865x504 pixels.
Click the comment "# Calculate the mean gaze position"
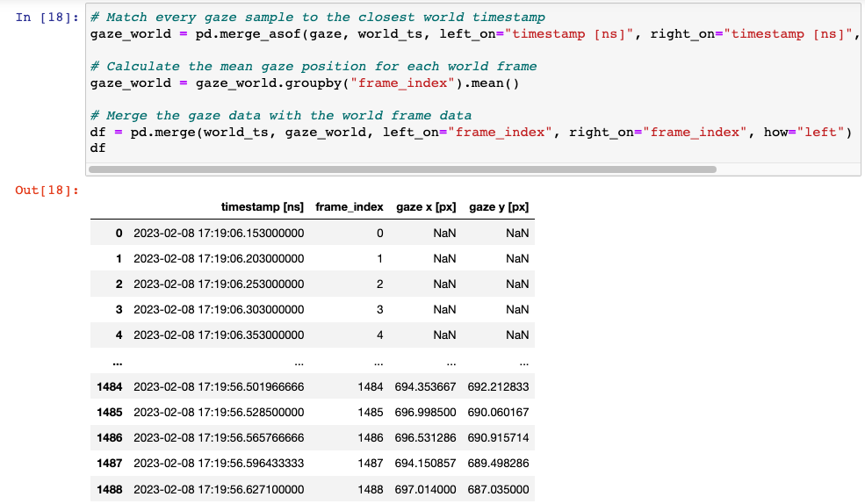click(x=314, y=67)
